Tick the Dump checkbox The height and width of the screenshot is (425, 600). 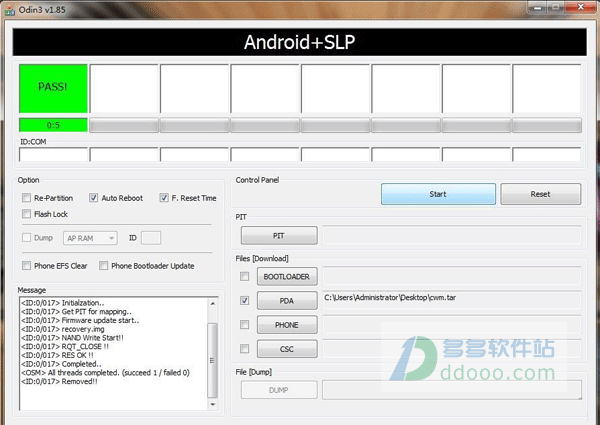coord(26,238)
